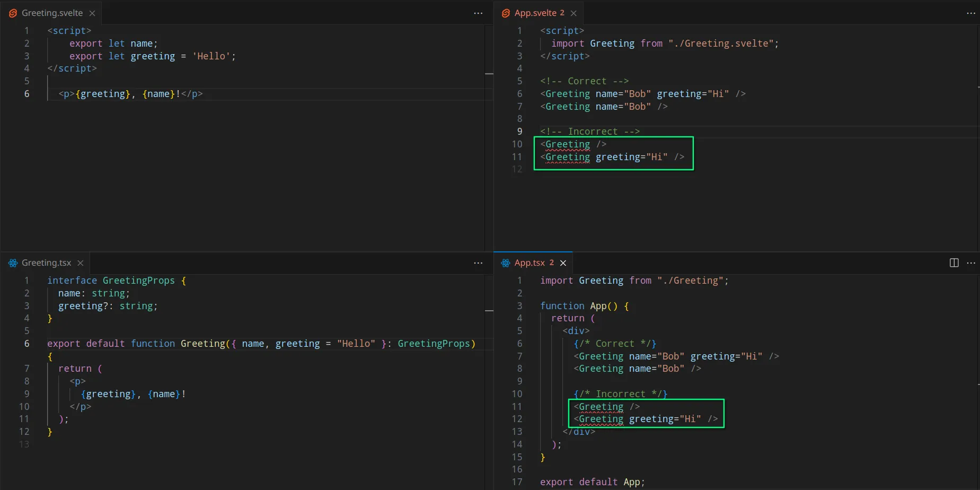Close the App.svelte tab
The height and width of the screenshot is (490, 980).
[573, 13]
